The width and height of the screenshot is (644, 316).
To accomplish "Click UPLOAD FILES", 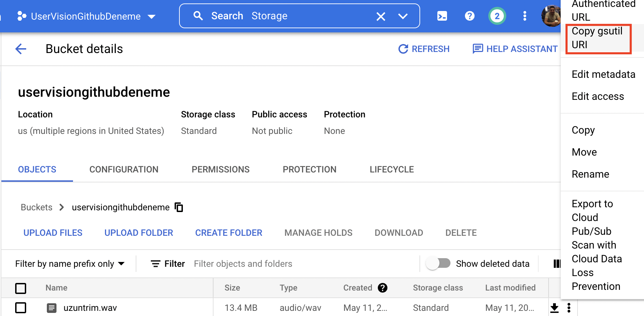I will (53, 233).
